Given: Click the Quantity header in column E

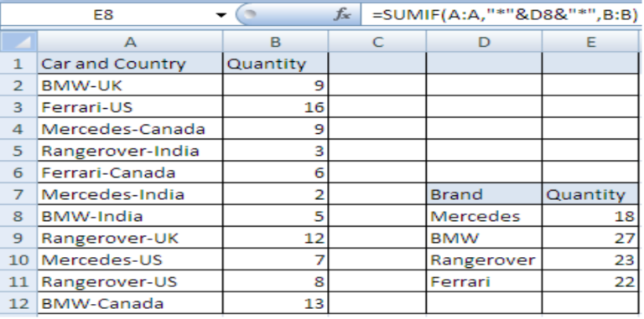Looking at the screenshot, I should (590, 194).
